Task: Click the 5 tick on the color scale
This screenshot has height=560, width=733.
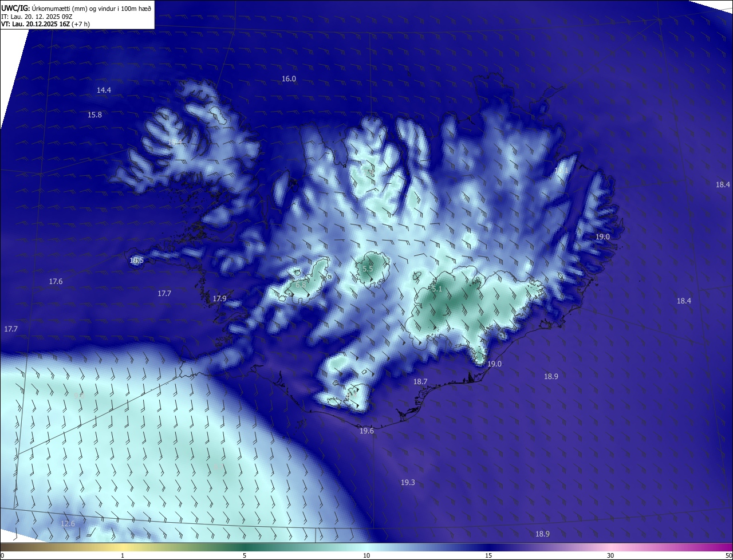Action: (245, 555)
